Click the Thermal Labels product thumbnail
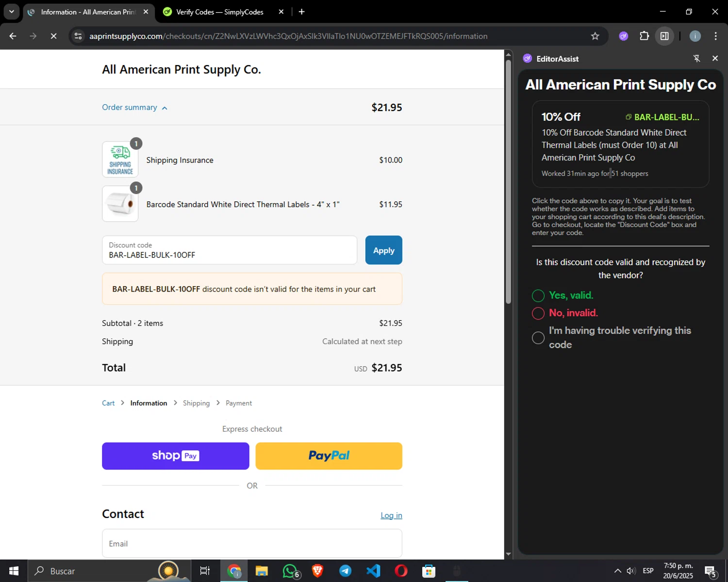The image size is (728, 582). tap(120, 204)
